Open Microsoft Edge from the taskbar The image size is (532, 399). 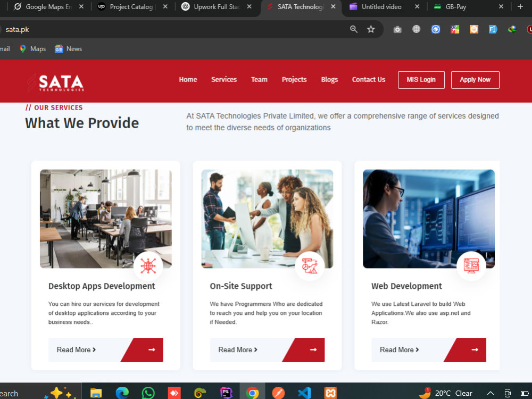(122, 392)
